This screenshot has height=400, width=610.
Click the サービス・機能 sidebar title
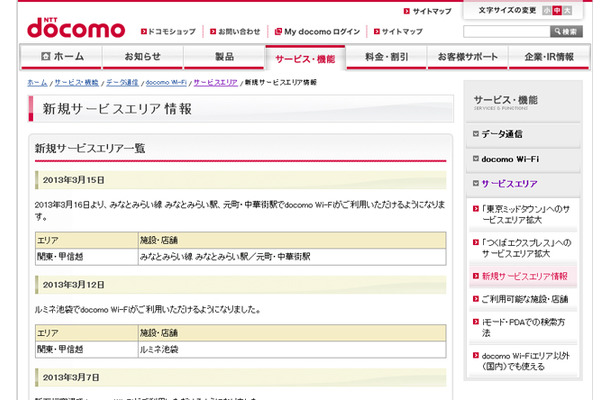(506, 100)
